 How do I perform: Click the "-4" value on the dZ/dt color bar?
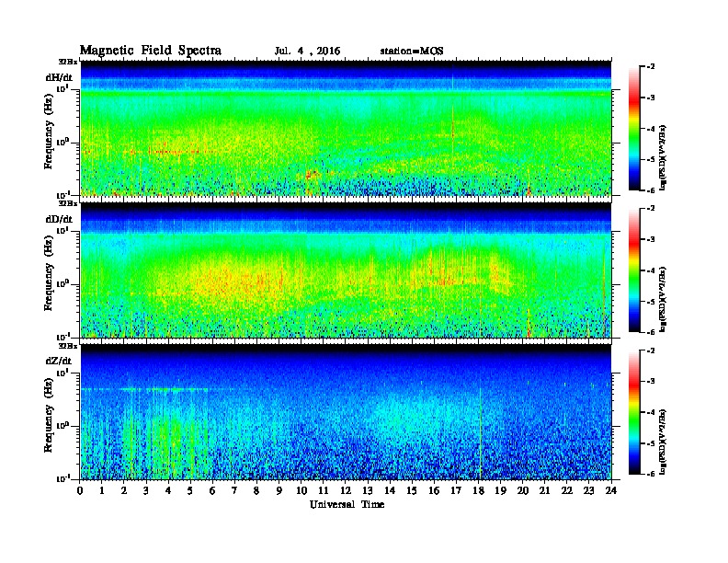coord(651,412)
